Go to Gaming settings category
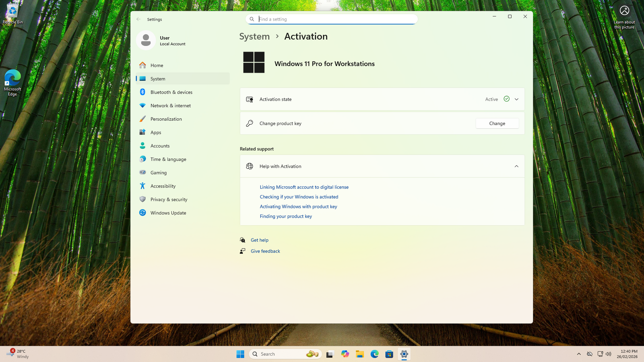This screenshot has width=644, height=362. 158,173
